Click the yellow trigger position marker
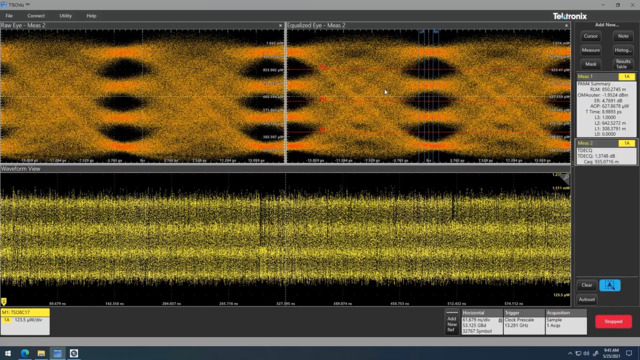640x360 pixels. (x=4, y=302)
